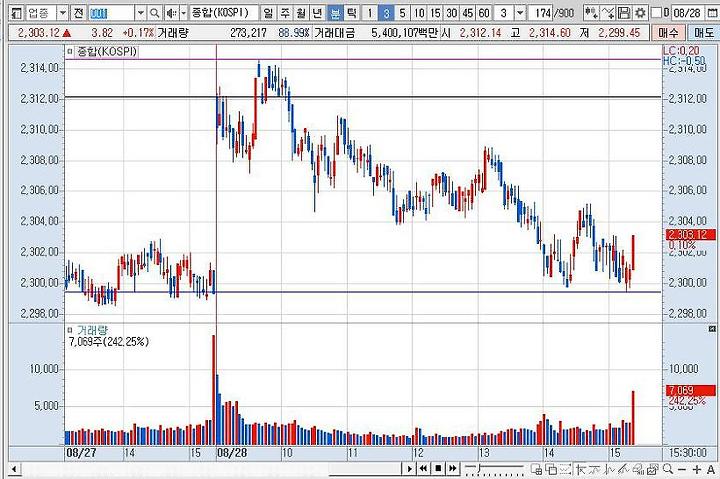Choose the 10-minute interval button
720x479 pixels.
pyautogui.click(x=419, y=13)
